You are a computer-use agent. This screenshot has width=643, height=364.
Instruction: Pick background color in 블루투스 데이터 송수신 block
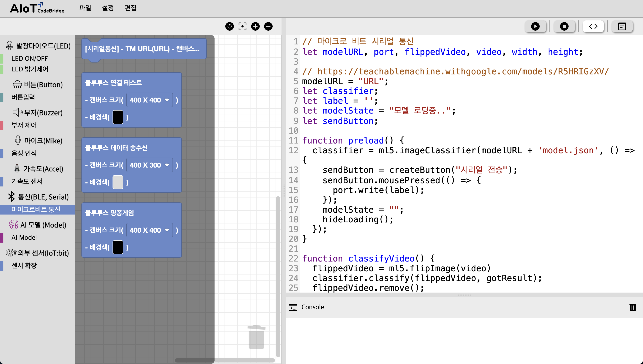tap(118, 182)
